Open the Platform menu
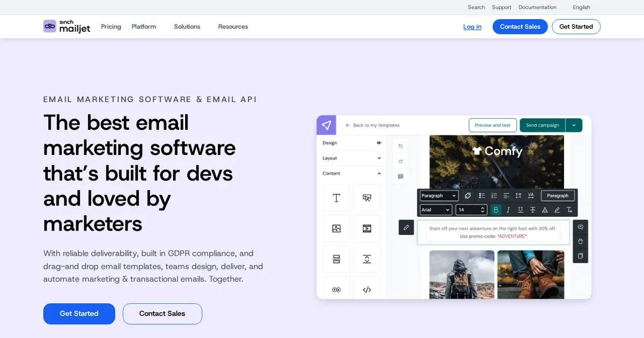The image size is (644, 338). (x=144, y=26)
